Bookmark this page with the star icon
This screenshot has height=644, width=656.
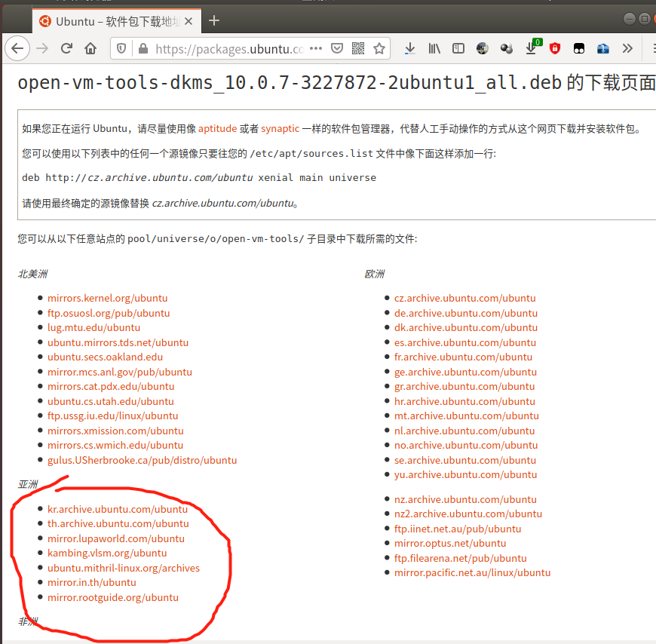tap(378, 48)
